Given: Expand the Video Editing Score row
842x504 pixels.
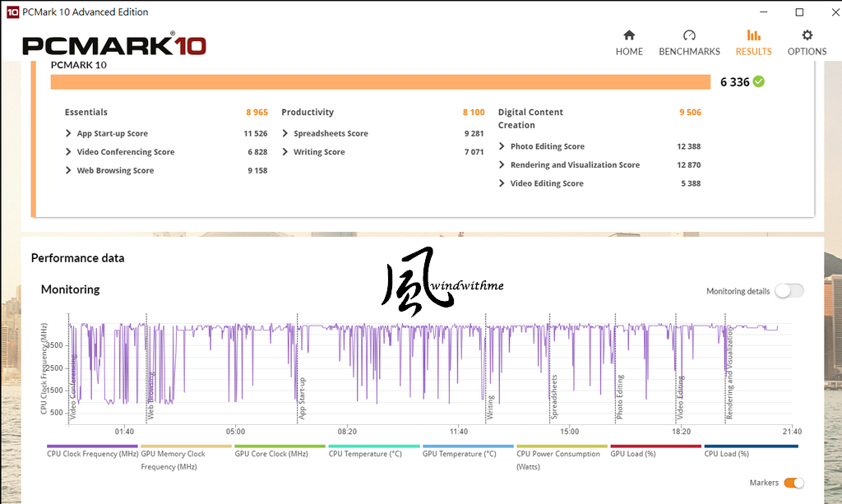Looking at the screenshot, I should 502,183.
